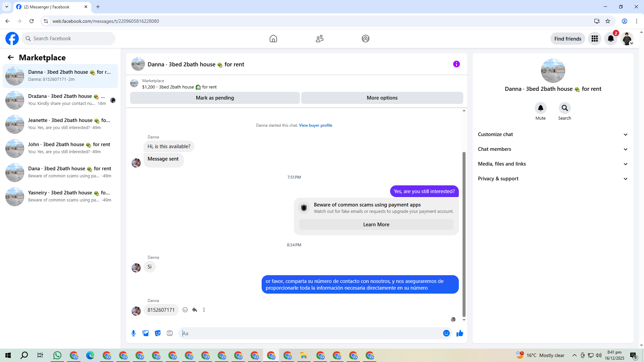Open the $1,200 Marketplace listing link

[x=179, y=87]
